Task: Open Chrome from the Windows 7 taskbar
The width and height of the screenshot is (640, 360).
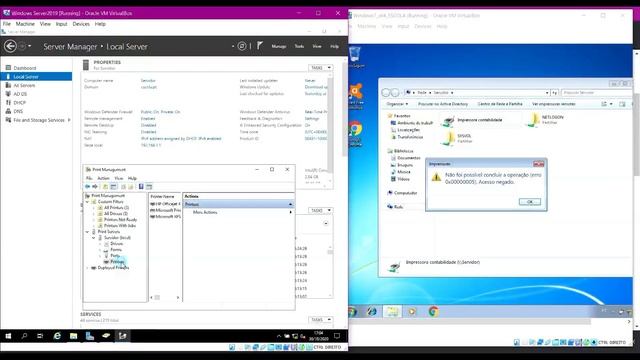Action: tap(433, 311)
